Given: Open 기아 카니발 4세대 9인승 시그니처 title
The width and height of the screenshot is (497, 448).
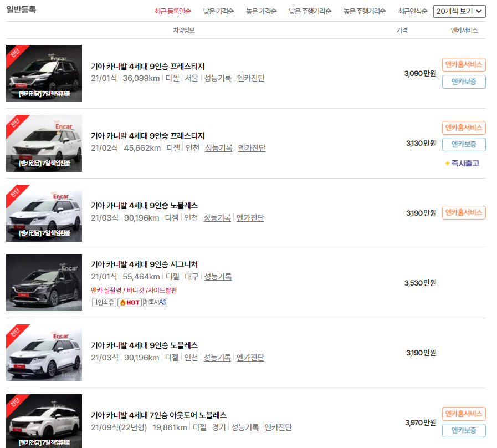Looking at the screenshot, I should [144, 264].
